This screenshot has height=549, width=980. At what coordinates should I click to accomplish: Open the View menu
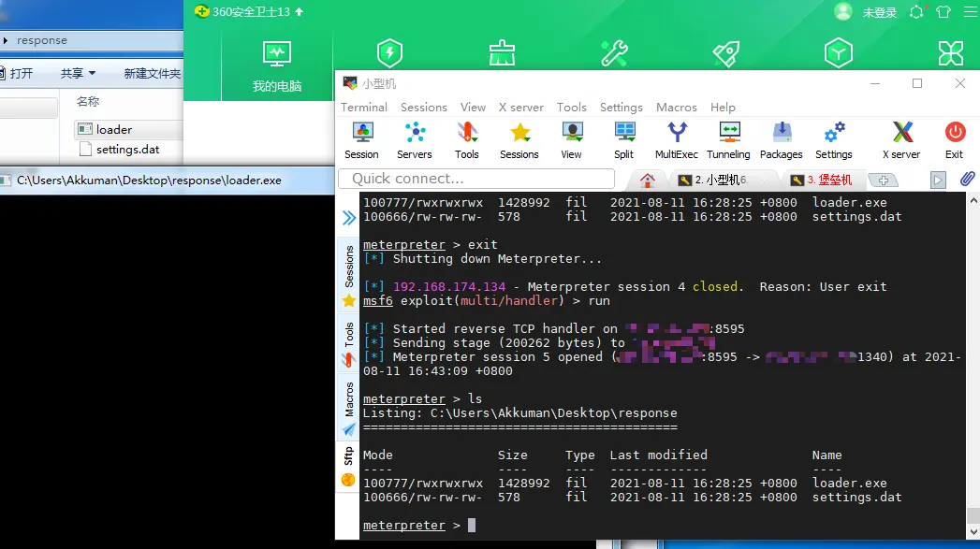pyautogui.click(x=473, y=108)
